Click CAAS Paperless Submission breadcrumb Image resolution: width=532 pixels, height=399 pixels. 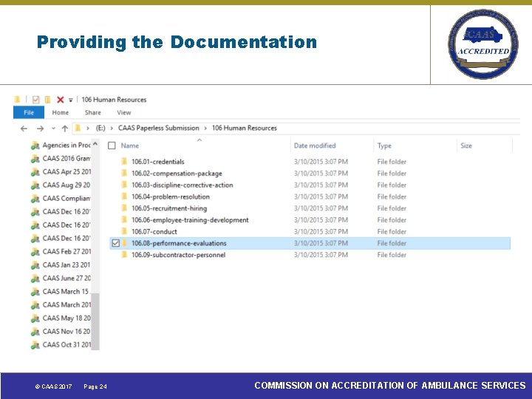158,128
